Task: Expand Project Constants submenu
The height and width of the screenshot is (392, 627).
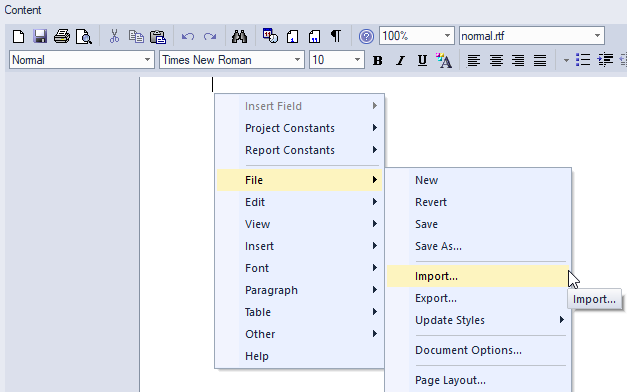Action: 300,128
